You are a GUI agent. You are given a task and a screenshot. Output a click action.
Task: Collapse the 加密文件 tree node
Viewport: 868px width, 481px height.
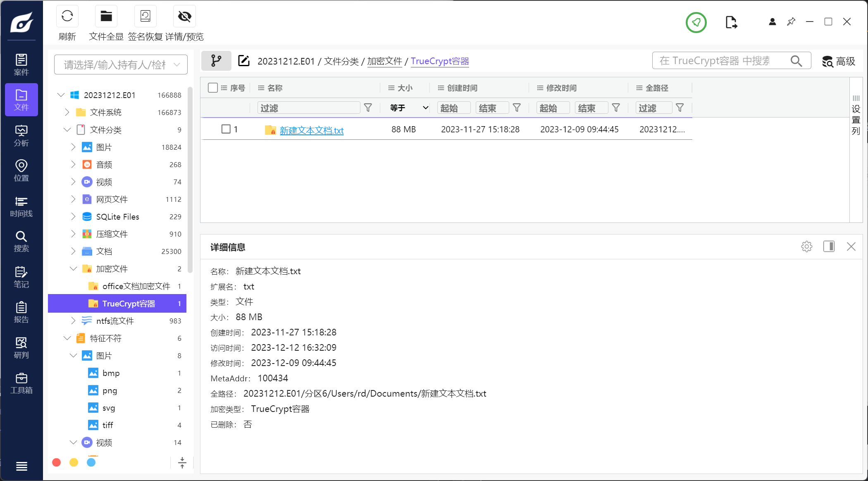(74, 269)
